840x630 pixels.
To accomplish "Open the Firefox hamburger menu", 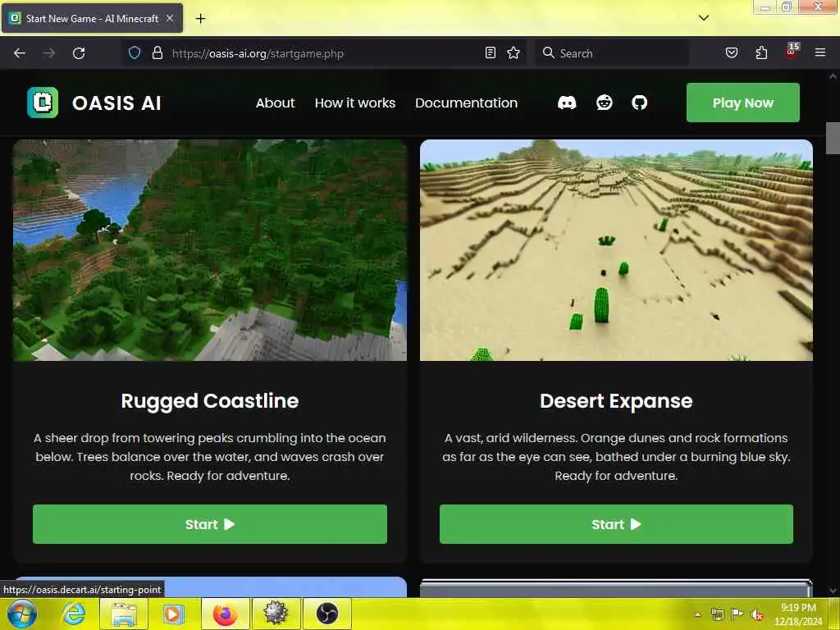I will coord(820,52).
